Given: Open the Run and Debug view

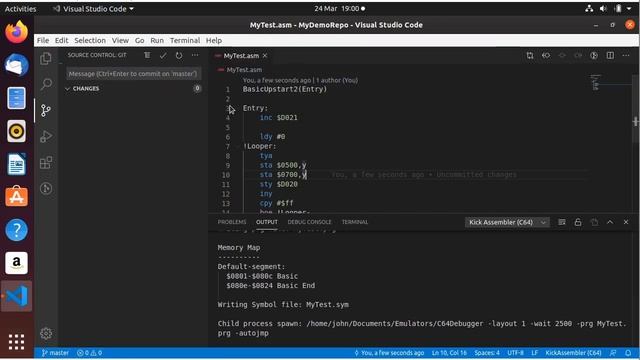Looking at the screenshot, I should point(46,136).
